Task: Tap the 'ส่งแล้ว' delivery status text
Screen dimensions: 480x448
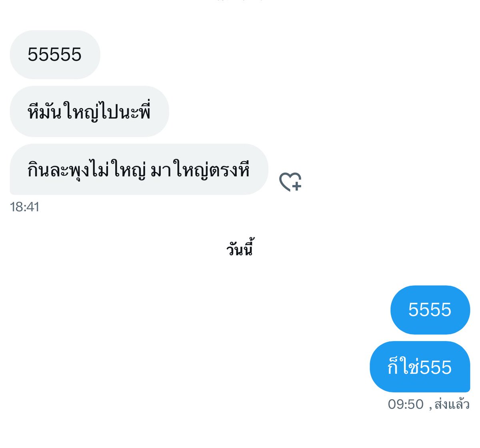Action: pyautogui.click(x=452, y=404)
